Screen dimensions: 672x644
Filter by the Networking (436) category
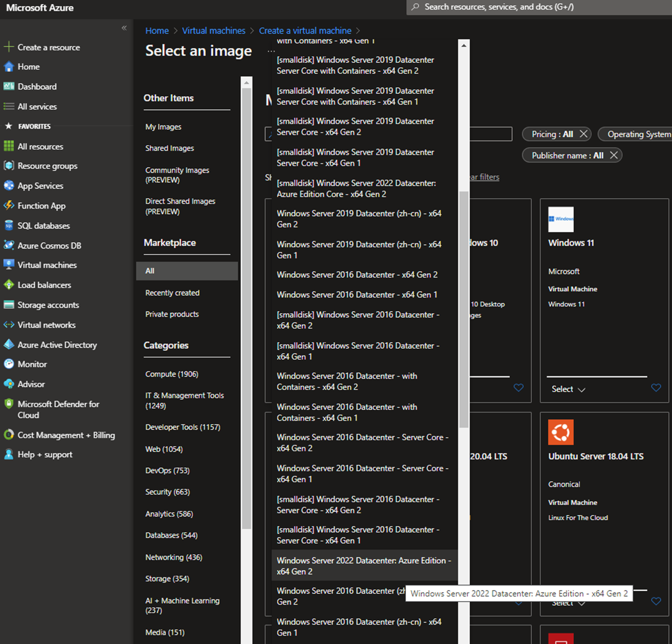tap(174, 558)
